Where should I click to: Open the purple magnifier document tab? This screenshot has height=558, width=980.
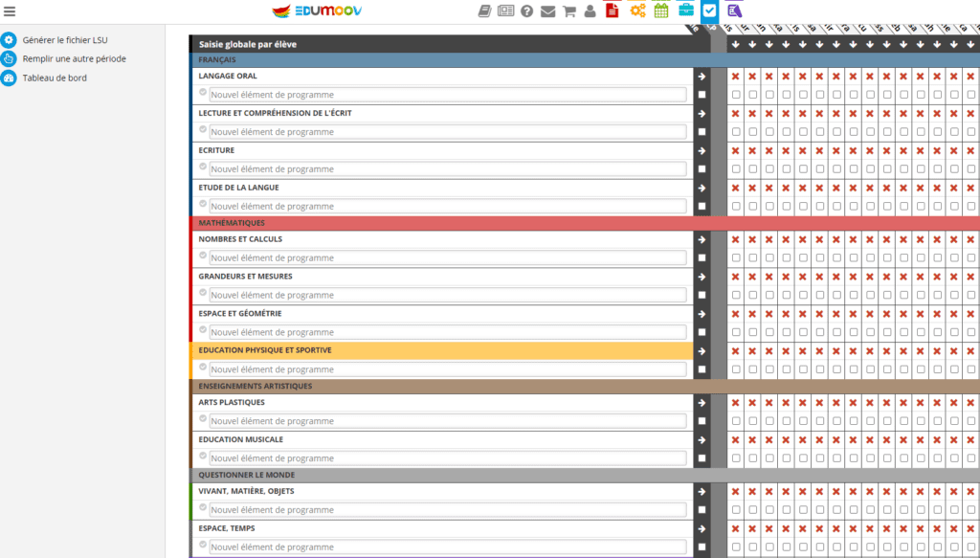click(x=734, y=11)
